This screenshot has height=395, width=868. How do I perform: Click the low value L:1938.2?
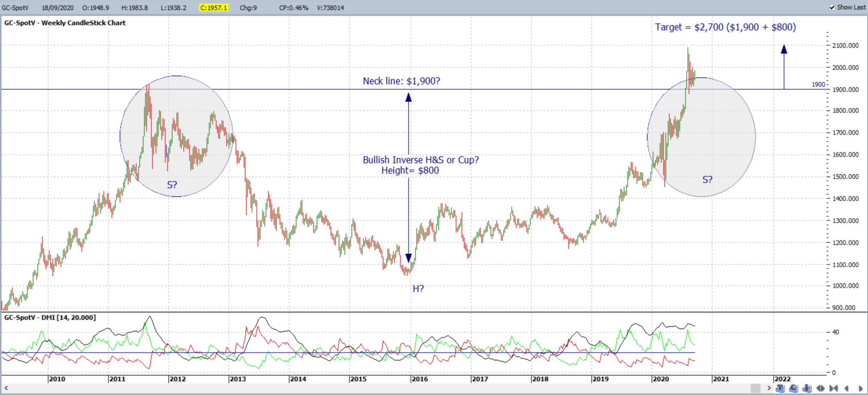tap(173, 8)
